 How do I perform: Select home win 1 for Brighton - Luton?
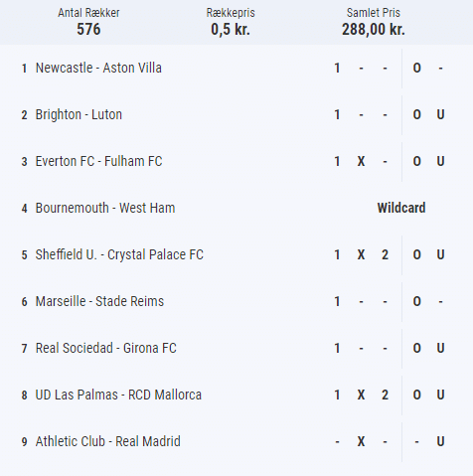(337, 115)
